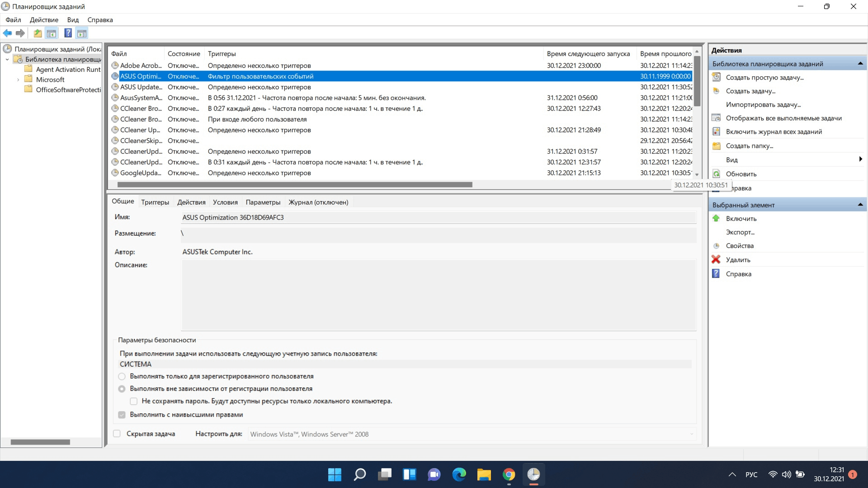
Task: Click Импортировать задачу in Actions
Action: (x=763, y=104)
